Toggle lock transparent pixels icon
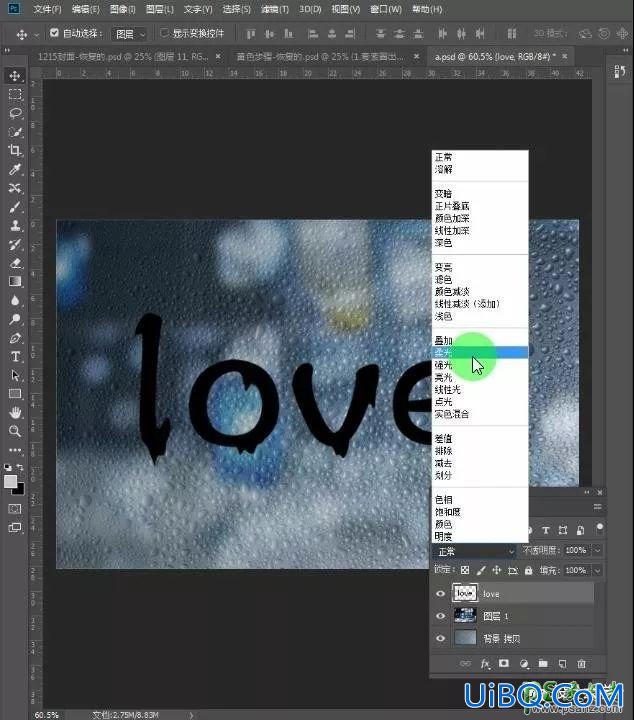 point(465,570)
